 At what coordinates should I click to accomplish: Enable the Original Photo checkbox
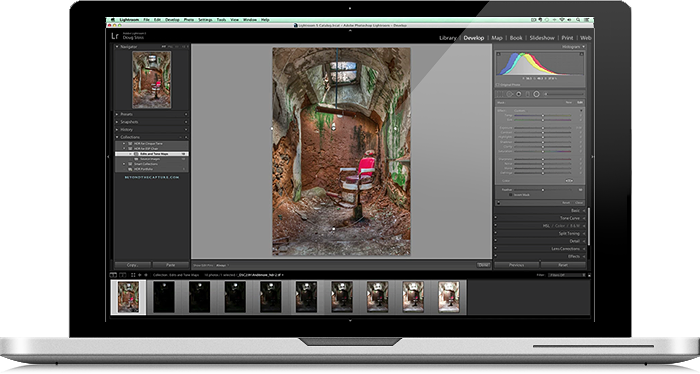click(x=497, y=85)
